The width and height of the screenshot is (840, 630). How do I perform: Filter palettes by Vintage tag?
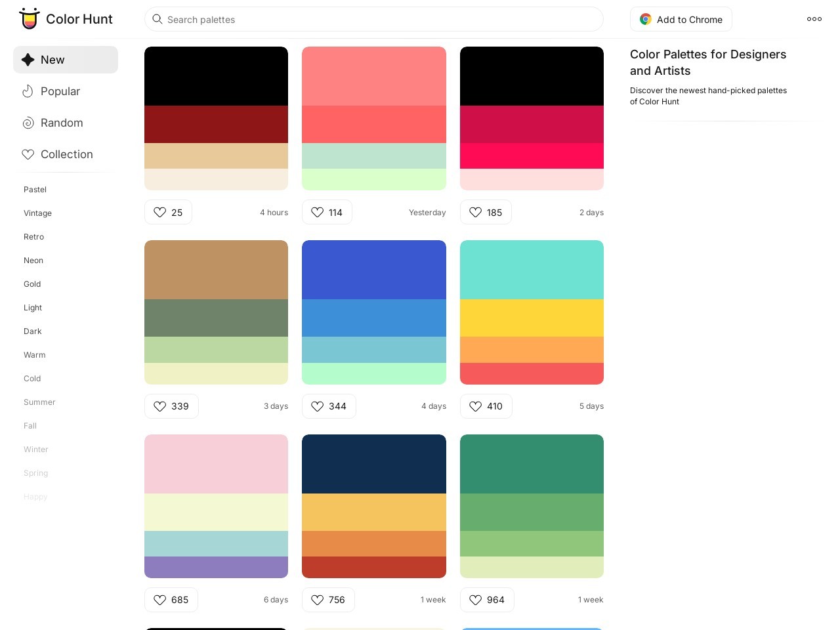click(x=37, y=213)
